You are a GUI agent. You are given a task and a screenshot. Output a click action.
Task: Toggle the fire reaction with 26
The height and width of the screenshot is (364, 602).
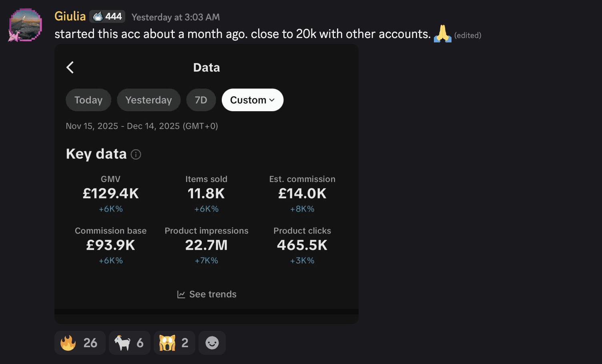click(x=80, y=343)
